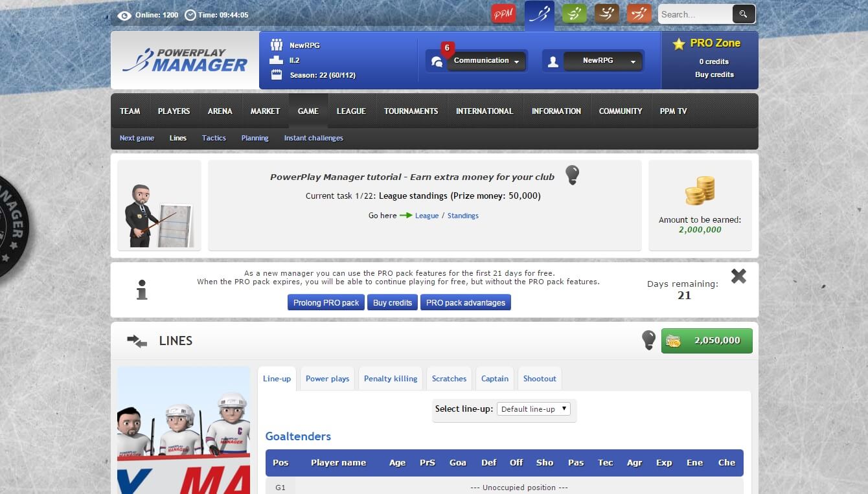Open the GAME menu
868x494 pixels.
coord(308,111)
